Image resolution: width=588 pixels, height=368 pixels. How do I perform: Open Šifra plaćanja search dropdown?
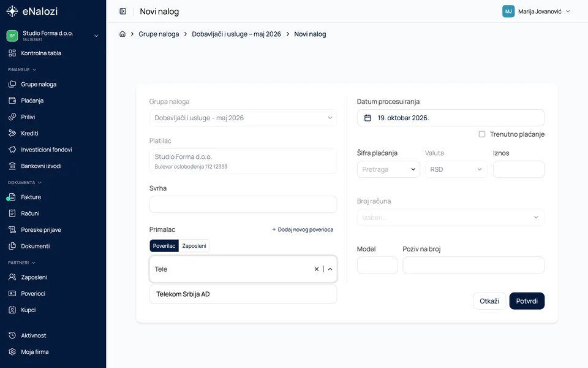point(388,169)
